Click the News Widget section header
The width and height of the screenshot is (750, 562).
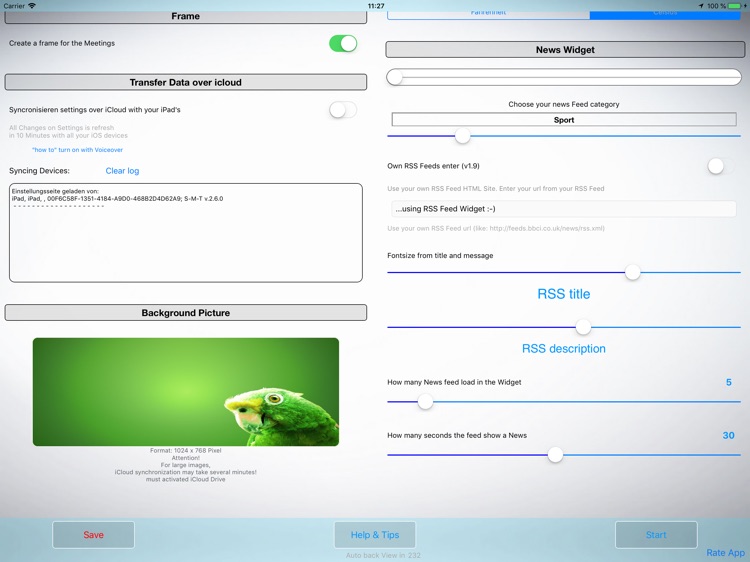(x=565, y=50)
